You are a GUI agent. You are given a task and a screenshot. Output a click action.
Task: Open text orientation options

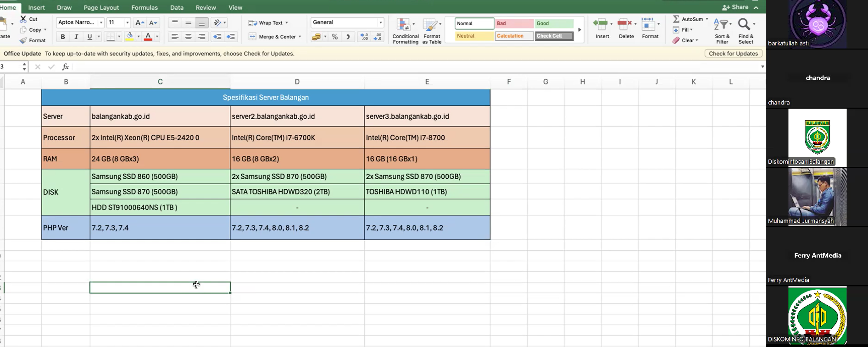[x=219, y=22]
